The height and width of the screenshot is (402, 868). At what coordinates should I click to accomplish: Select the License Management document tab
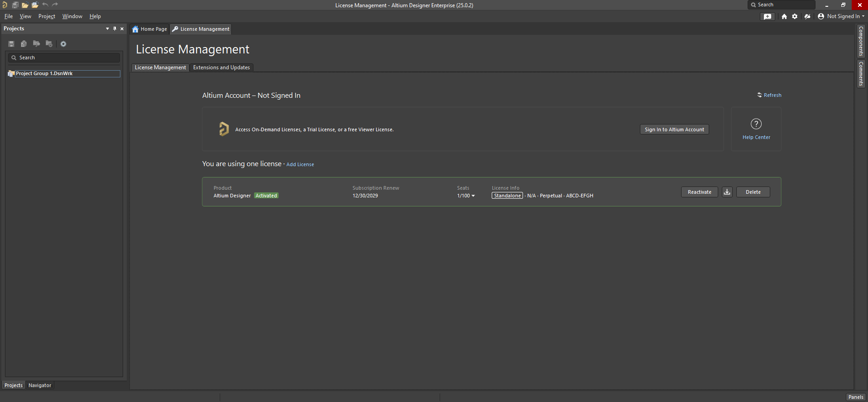point(201,29)
